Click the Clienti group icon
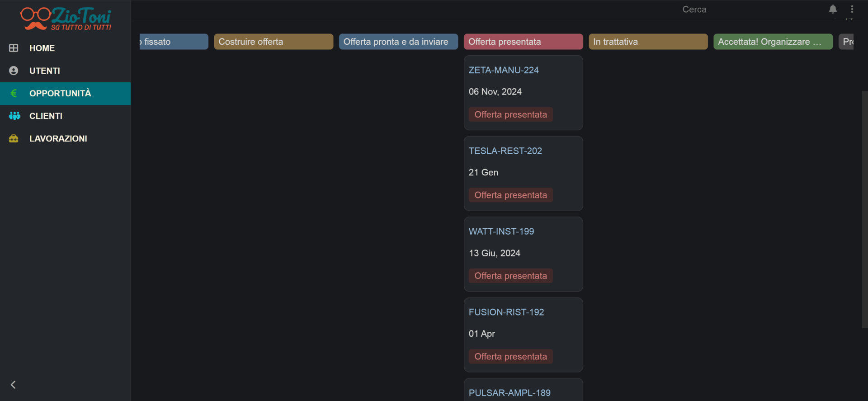Viewport: 868px width, 401px height. click(14, 116)
